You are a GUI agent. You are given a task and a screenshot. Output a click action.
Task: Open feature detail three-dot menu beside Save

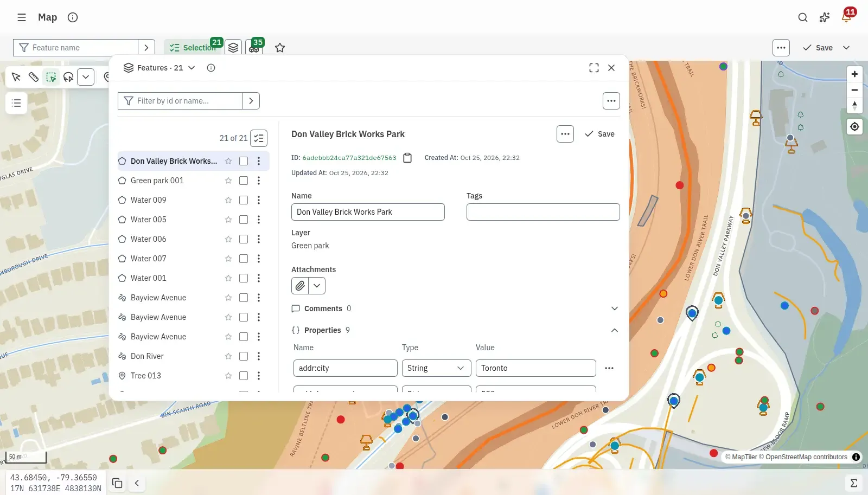point(565,134)
